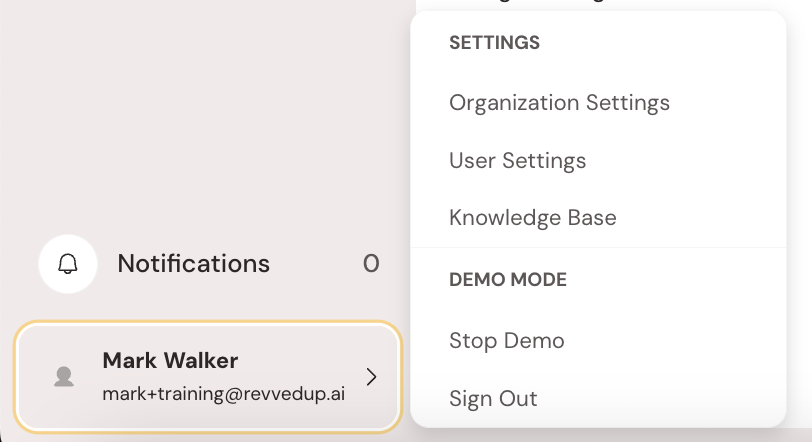This screenshot has height=442, width=812.
Task: Select Stop Demo in Demo Mode section
Action: pyautogui.click(x=506, y=340)
